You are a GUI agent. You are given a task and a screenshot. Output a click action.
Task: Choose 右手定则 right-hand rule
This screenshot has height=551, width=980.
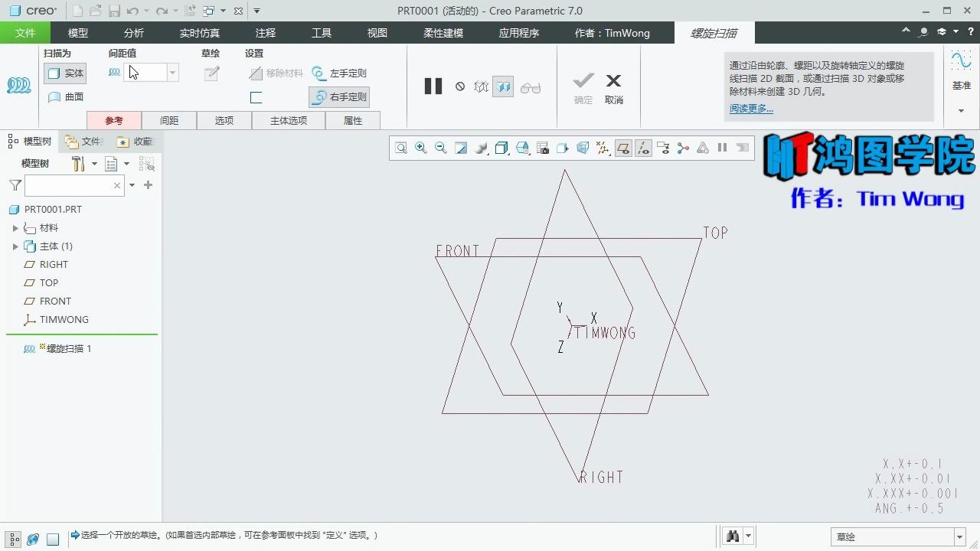[339, 97]
